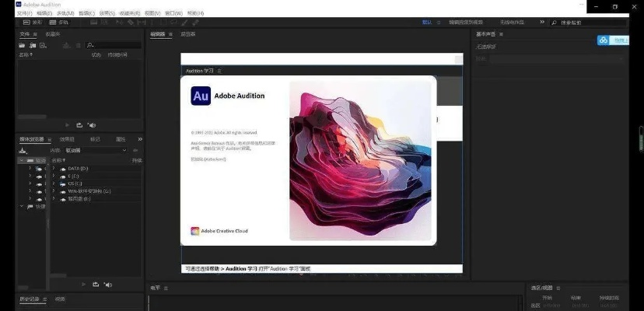Switch to the Mixer tab beside Editor
This screenshot has width=644, height=311.
click(x=188, y=34)
